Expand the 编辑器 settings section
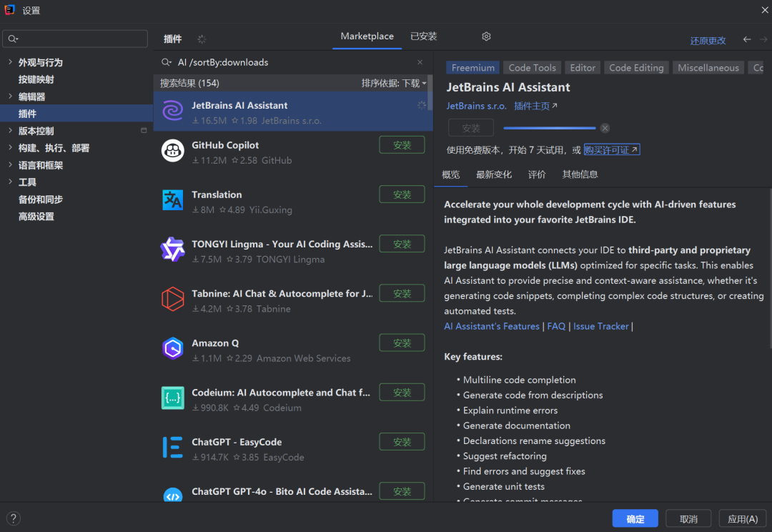The height and width of the screenshot is (532, 772). pos(10,97)
